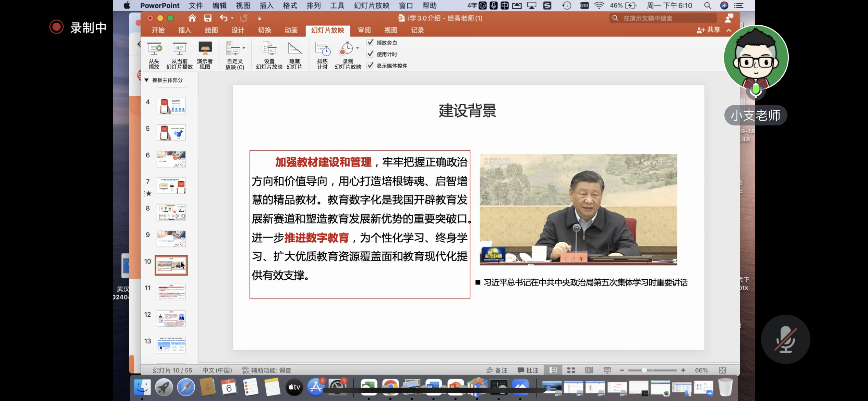
Task: Open the 自定义放映 dropdown arrow
Action: [x=244, y=48]
